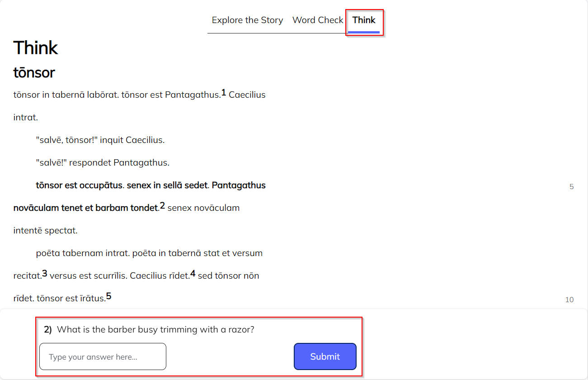Image resolution: width=588 pixels, height=380 pixels.
Task: Click footnote marker 1 after Pantagathus
Action: 224,92
